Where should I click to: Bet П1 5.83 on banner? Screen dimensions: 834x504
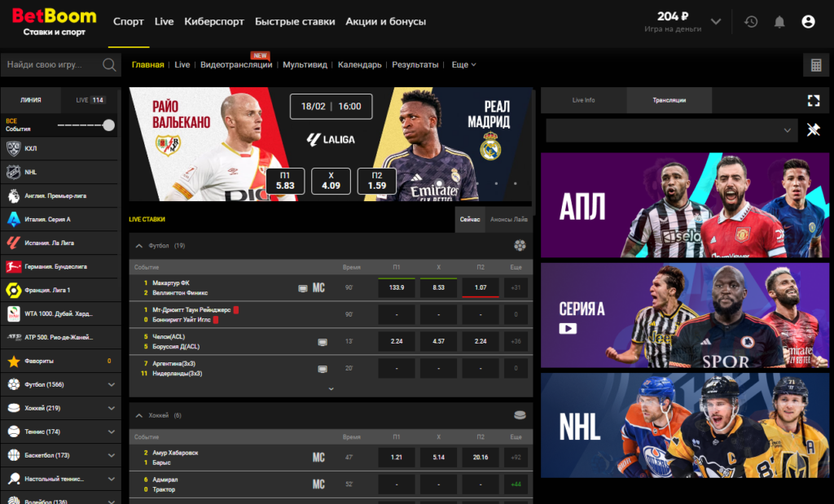coord(285,181)
